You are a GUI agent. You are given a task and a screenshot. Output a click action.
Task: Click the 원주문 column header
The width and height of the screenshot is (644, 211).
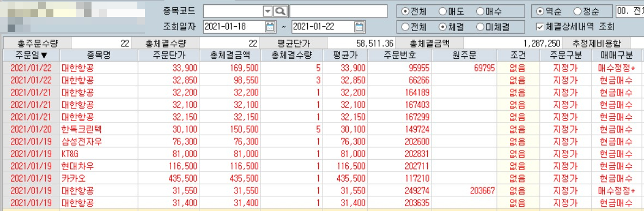pos(465,56)
